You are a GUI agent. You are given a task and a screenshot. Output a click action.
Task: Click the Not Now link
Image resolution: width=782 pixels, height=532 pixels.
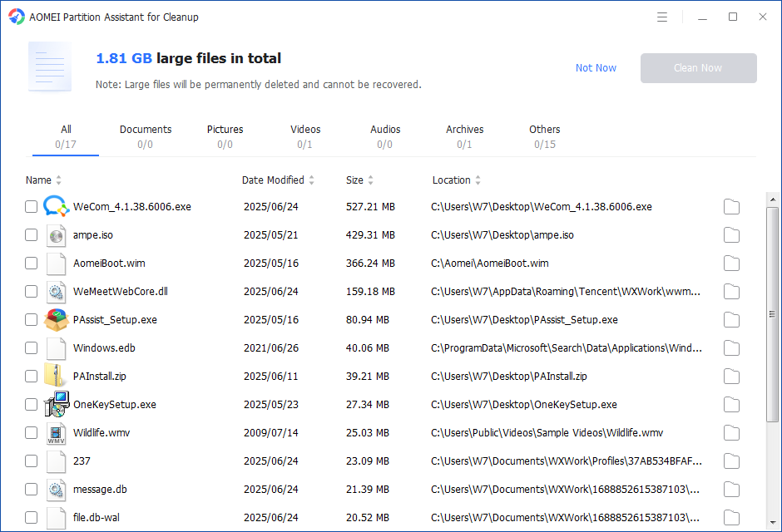[x=596, y=67]
